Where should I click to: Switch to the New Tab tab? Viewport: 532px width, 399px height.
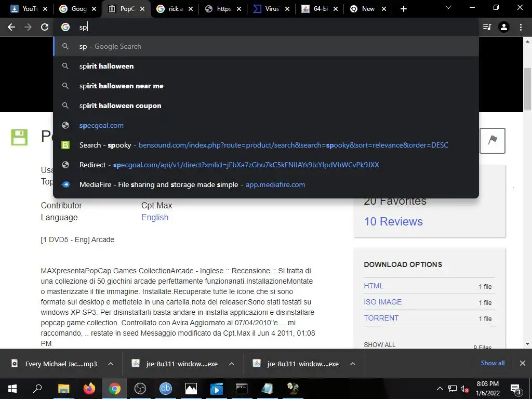[x=368, y=9]
